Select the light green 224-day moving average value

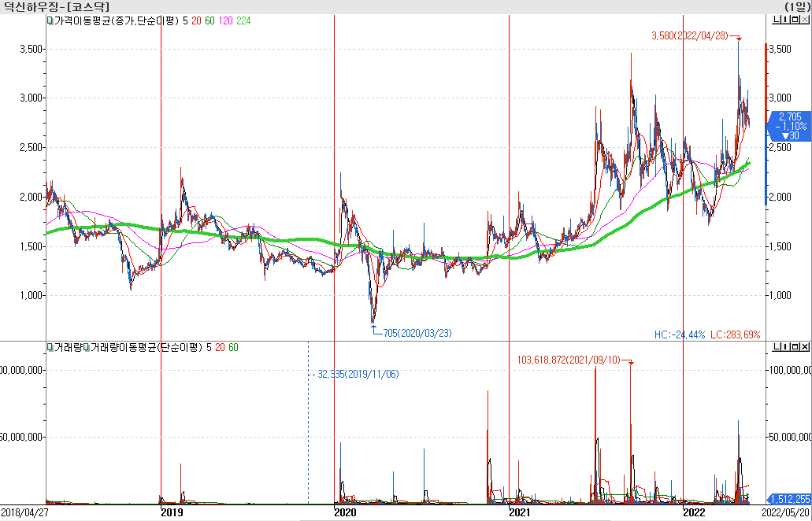pos(243,21)
